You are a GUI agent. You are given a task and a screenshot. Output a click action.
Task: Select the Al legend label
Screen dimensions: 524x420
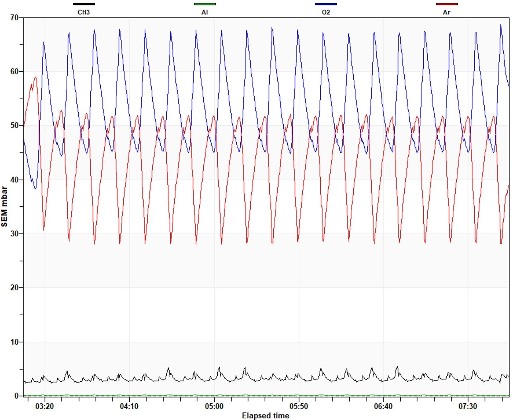pos(205,12)
